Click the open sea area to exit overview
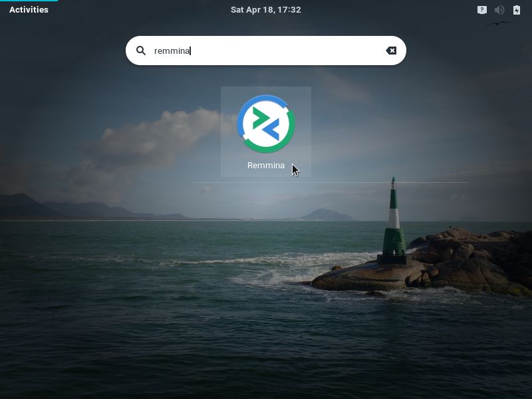This screenshot has width=532, height=399. (x=166, y=299)
